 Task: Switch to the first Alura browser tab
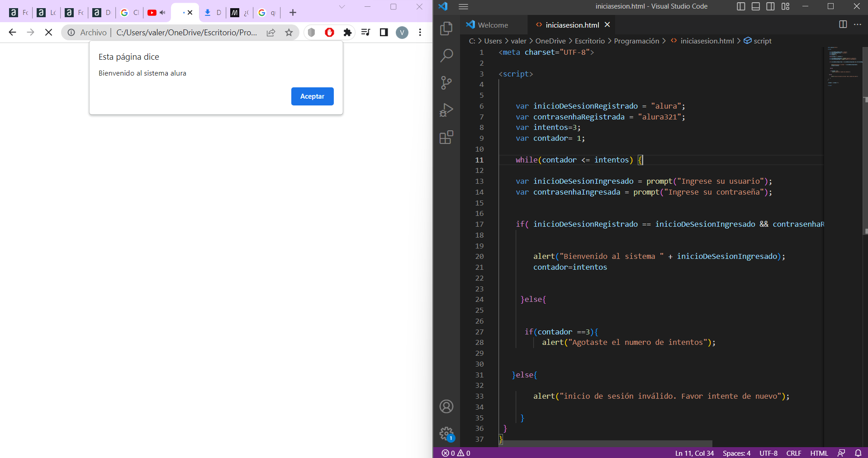coord(19,13)
